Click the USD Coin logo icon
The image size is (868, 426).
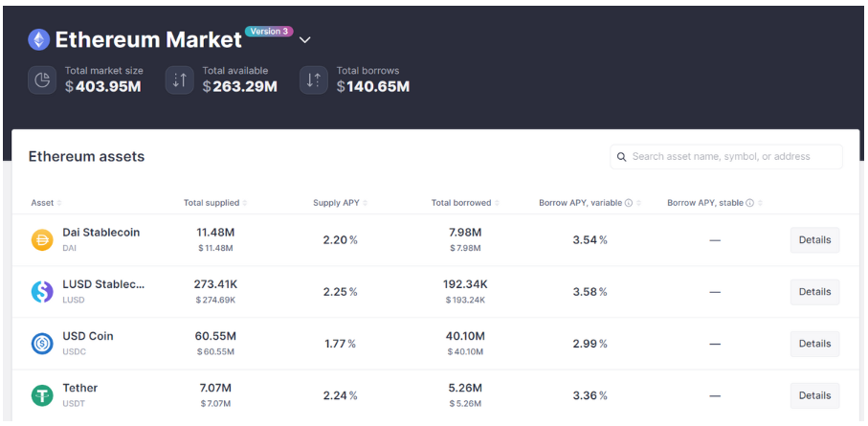click(42, 344)
